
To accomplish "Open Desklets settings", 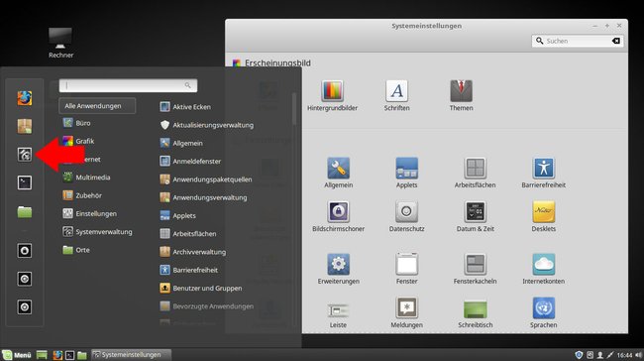I will pos(543,216).
